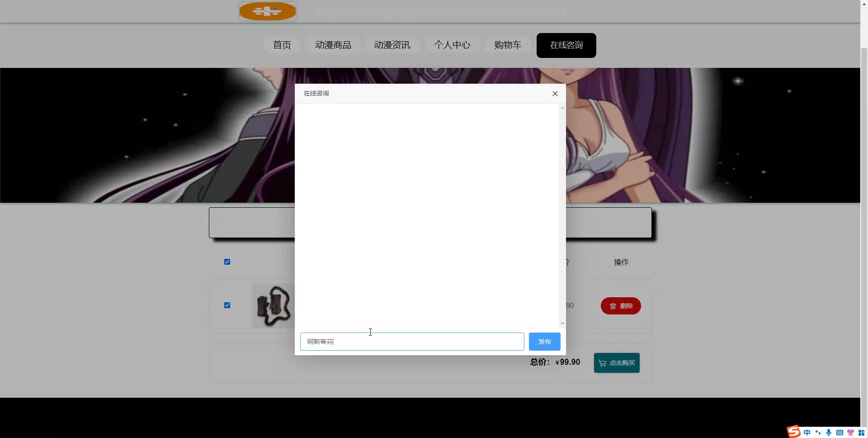
Task: Switch punctuation mode in the IME toolbar
Action: click(x=818, y=433)
